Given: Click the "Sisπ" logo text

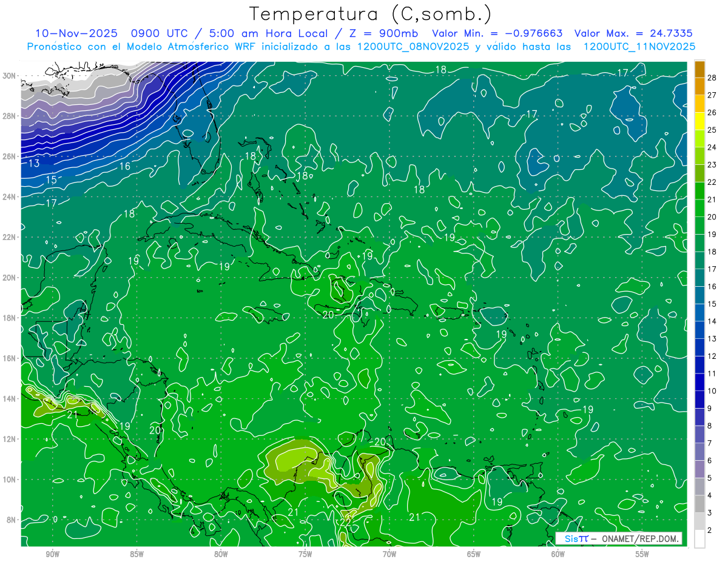Looking at the screenshot, I should [576, 538].
